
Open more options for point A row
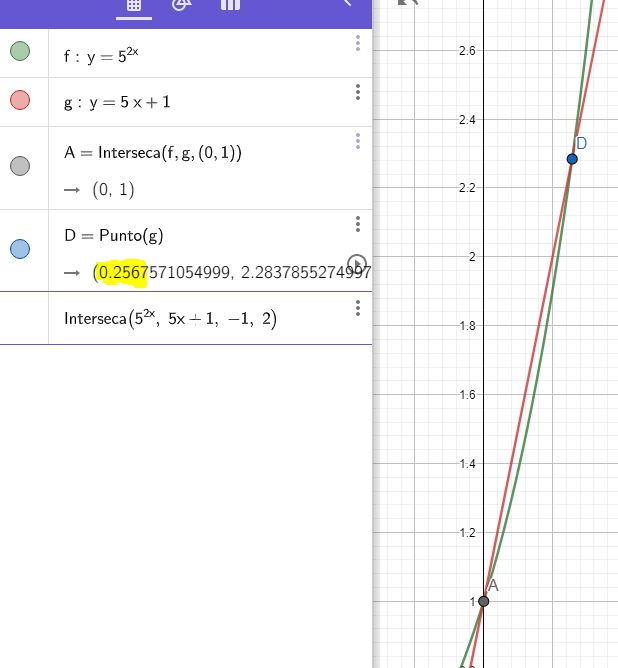(357, 142)
